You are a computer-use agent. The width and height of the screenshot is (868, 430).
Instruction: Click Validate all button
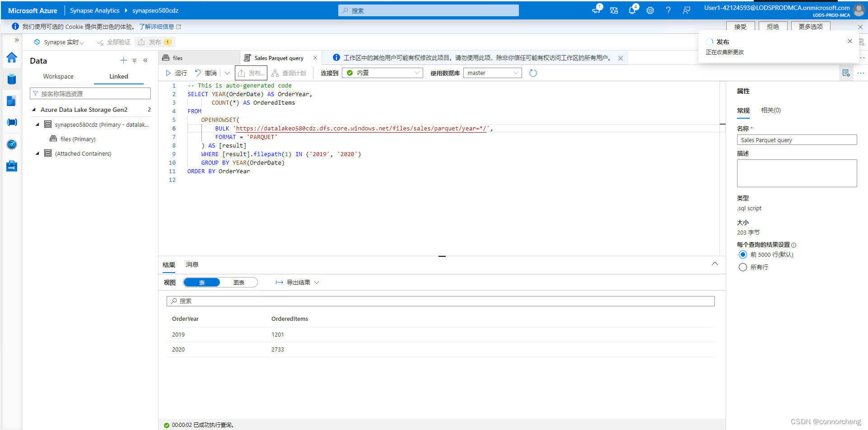114,42
